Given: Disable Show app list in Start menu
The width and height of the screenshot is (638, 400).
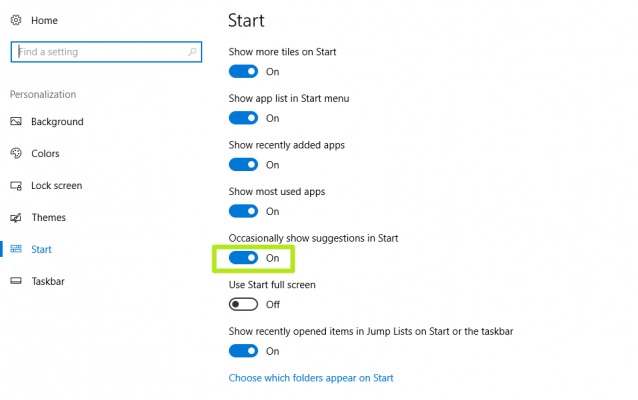Looking at the screenshot, I should 243,118.
